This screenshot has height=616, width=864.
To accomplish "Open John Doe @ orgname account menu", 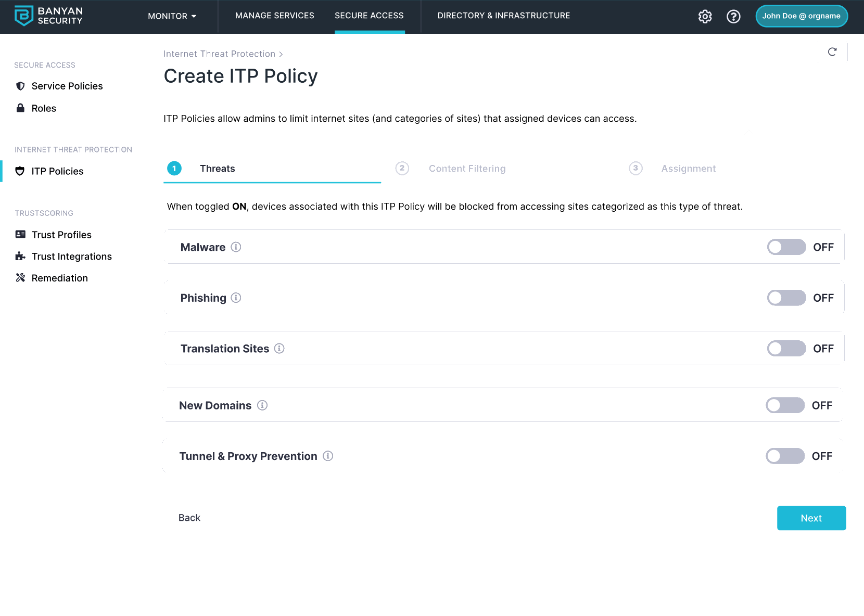I will point(801,16).
